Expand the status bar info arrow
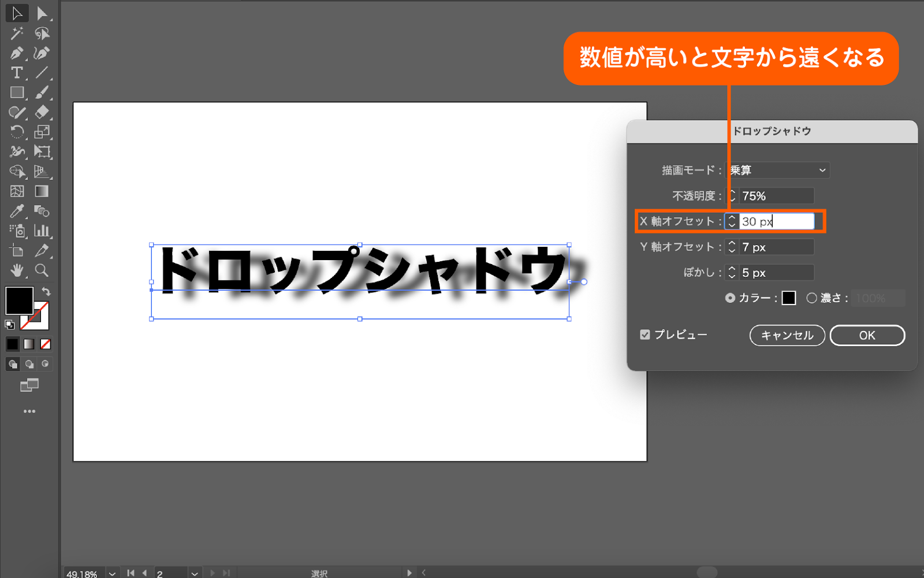Image resolution: width=924 pixels, height=578 pixels. tap(409, 573)
